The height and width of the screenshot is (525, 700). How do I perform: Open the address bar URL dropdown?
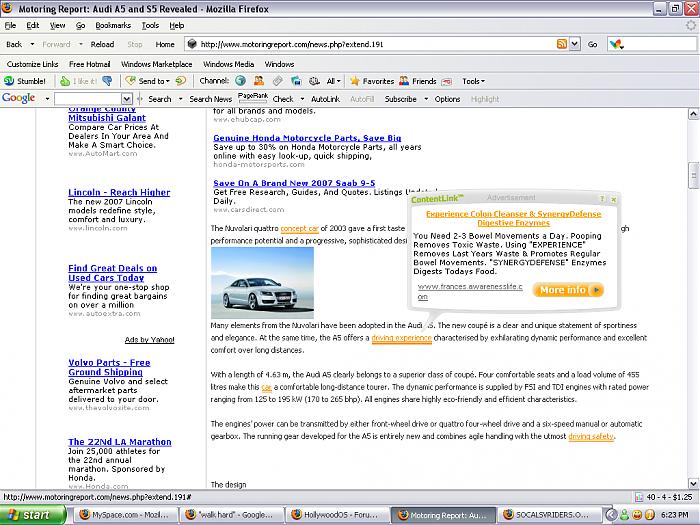point(575,44)
